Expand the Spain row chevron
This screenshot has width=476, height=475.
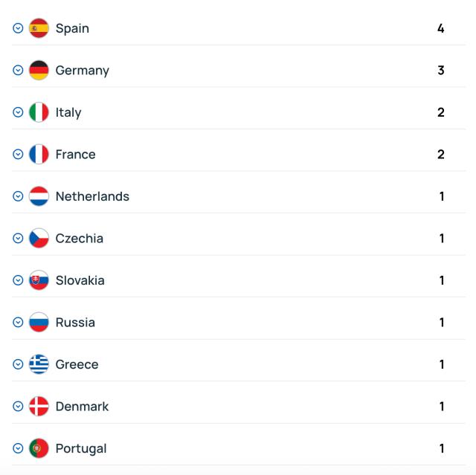(18, 28)
